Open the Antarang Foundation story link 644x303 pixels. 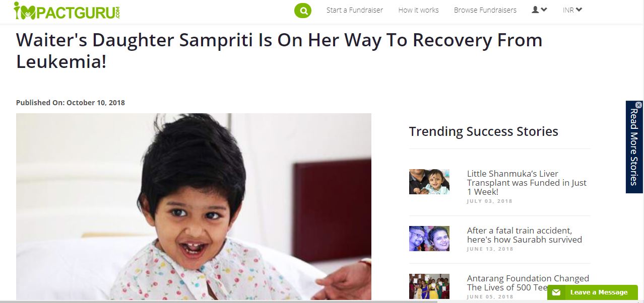click(x=528, y=283)
